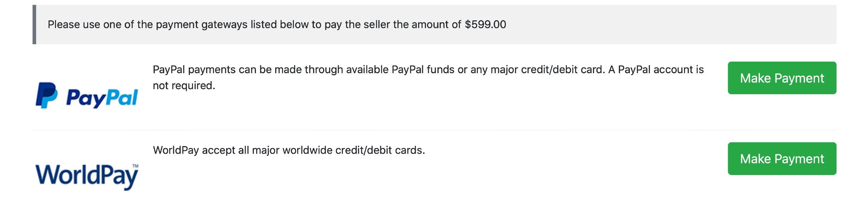Viewport: 868px width, 208px height.
Task: Click "credit/debit card" in the PayPal description
Action: 562,70
